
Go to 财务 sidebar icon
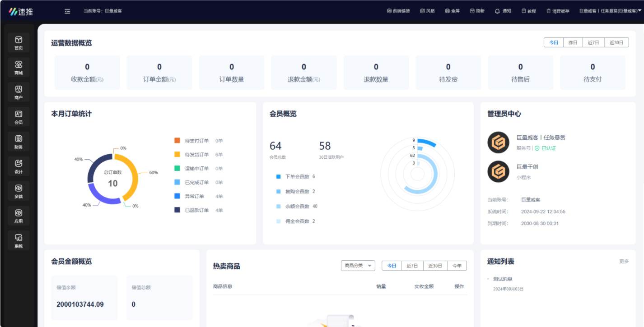(19, 141)
